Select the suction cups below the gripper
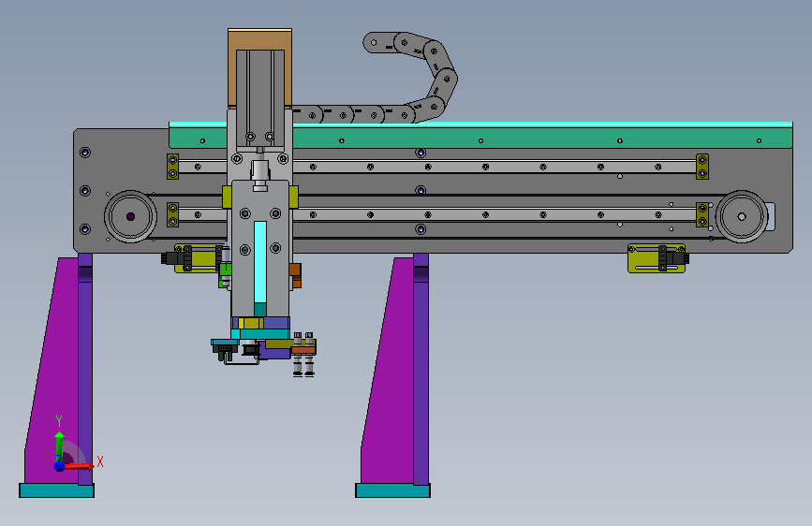The image size is (812, 526). point(303,366)
